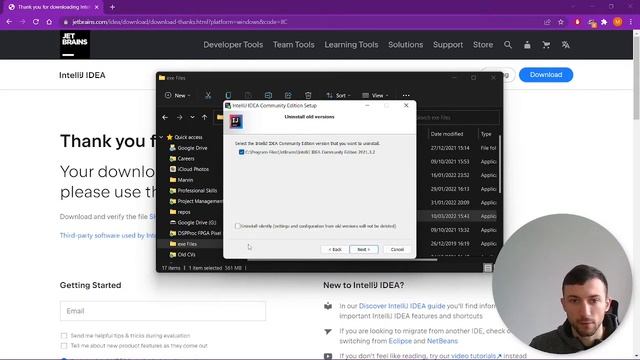Reload the page in Chrome
This screenshot has height=360, width=640.
36,22
